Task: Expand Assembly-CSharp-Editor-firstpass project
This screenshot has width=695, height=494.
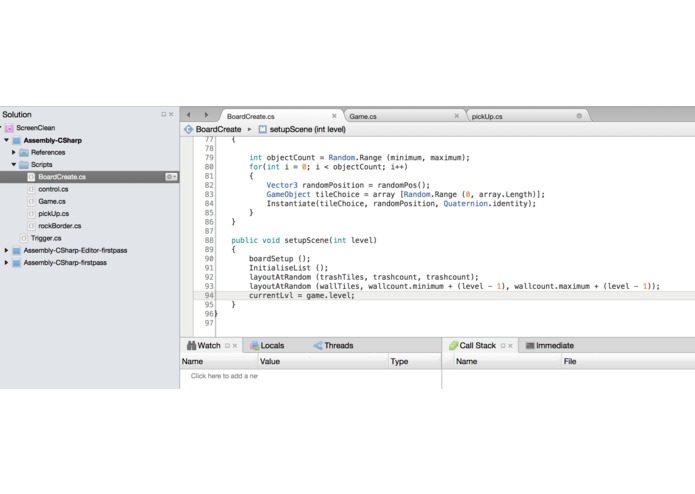Action: pyautogui.click(x=6, y=250)
